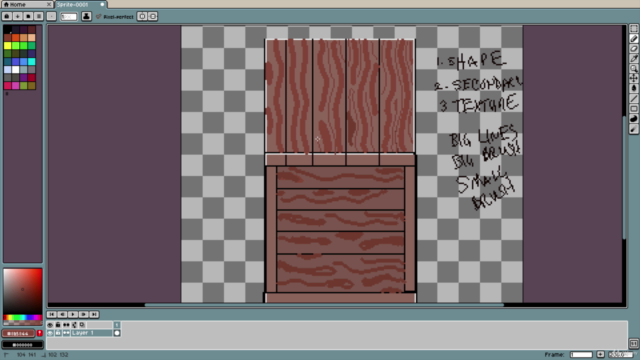
Task: Click the brush size field
Action: [69, 17]
